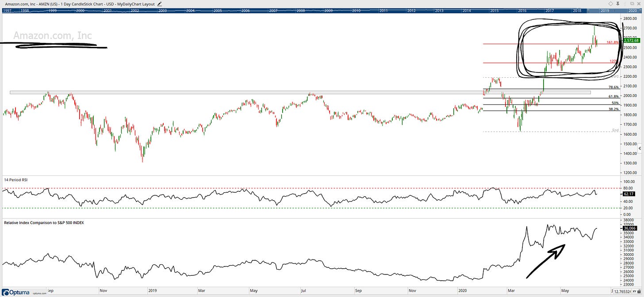Toggle the XY scaling button
The width and height of the screenshot is (644, 297).
634,291
